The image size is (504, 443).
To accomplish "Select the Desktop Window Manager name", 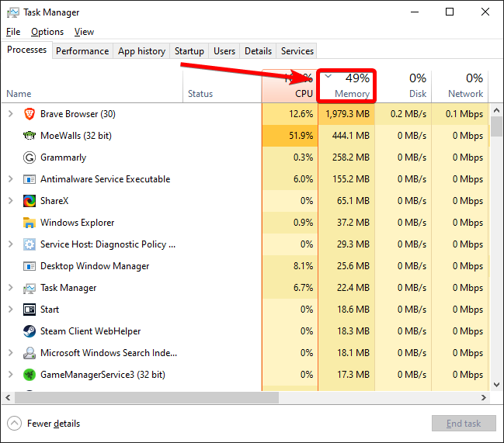I will pyautogui.click(x=95, y=266).
